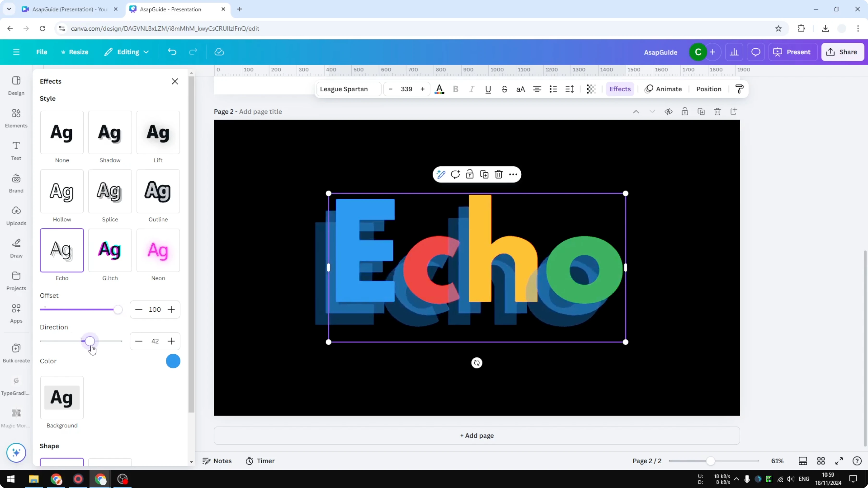Click the font size input field
The height and width of the screenshot is (488, 868).
(407, 89)
